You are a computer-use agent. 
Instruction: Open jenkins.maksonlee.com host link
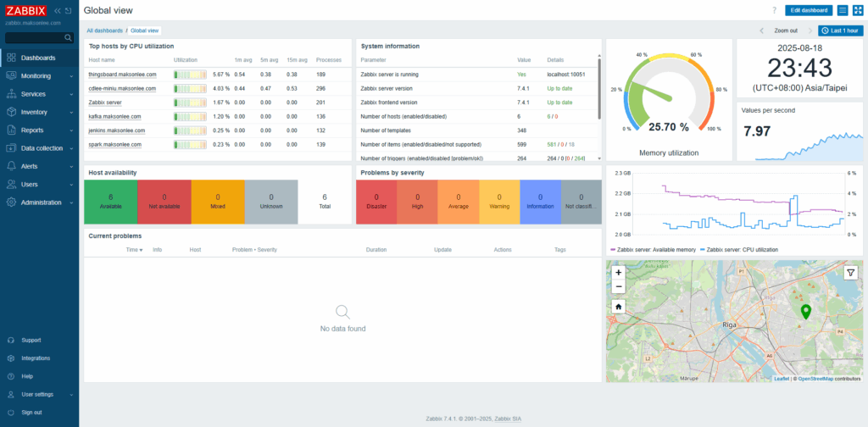(117, 130)
